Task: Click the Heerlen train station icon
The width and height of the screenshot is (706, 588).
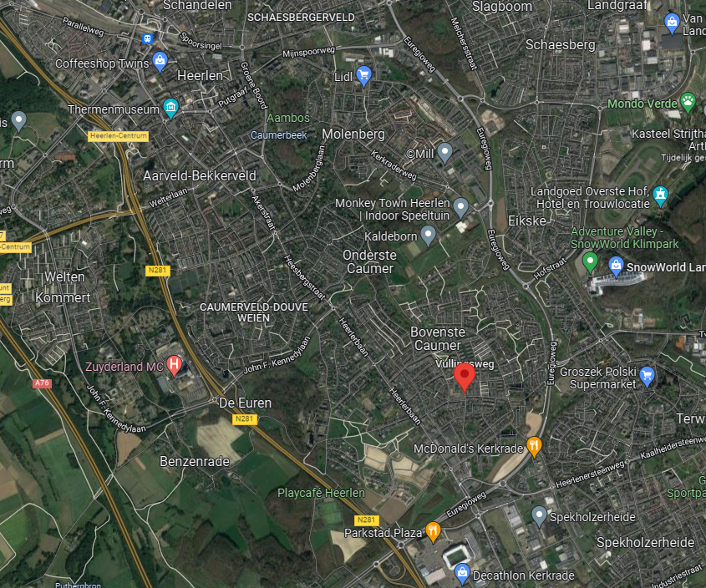Action: [x=147, y=38]
